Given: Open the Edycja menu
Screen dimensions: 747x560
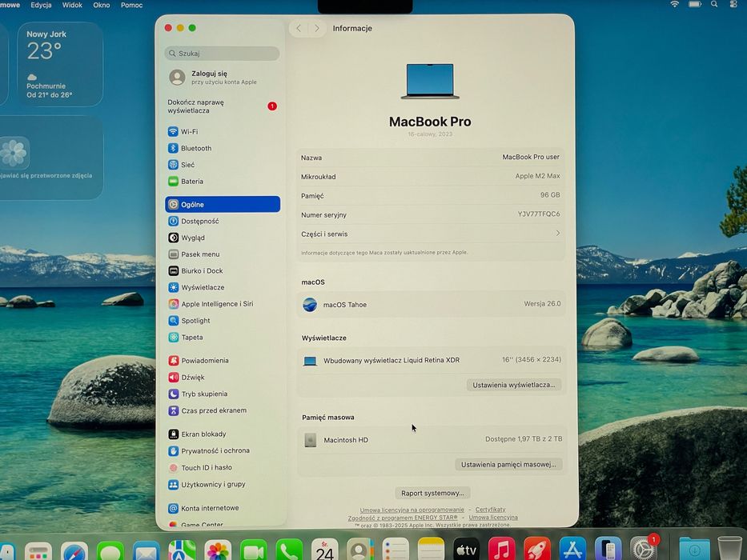Looking at the screenshot, I should [x=41, y=6].
